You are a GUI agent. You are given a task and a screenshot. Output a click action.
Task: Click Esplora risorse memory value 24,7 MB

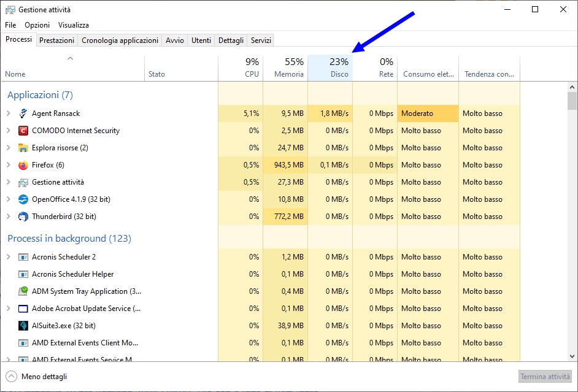pos(291,148)
